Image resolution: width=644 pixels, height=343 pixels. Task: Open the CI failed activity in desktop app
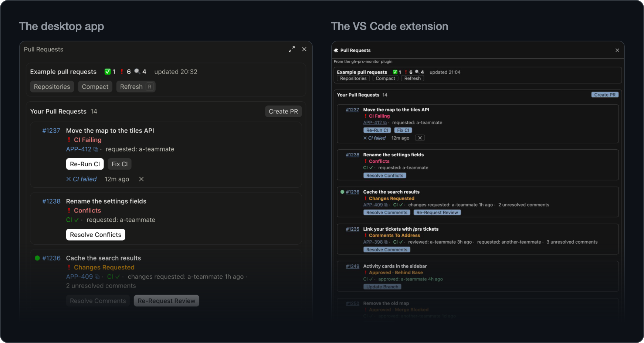tap(81, 179)
